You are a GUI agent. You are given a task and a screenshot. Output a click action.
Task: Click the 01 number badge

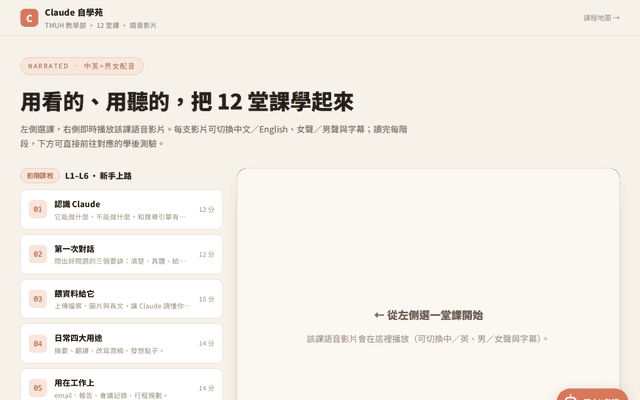[x=38, y=209]
